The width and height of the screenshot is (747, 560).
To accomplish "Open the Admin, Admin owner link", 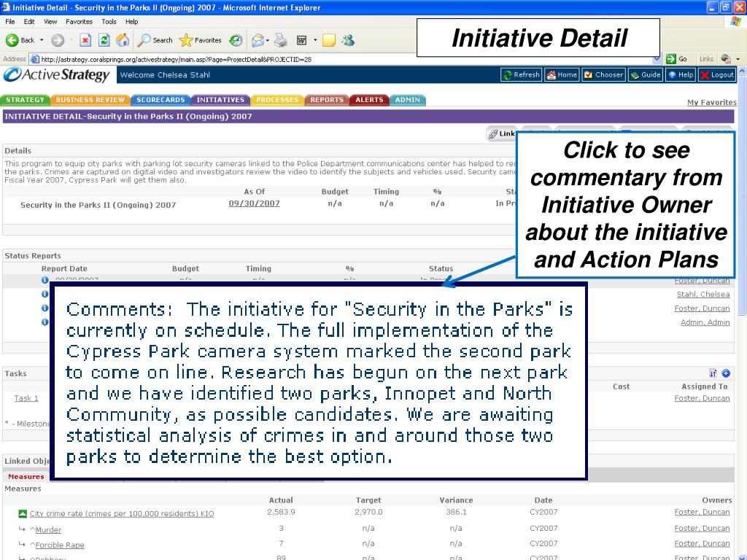I will (705, 322).
